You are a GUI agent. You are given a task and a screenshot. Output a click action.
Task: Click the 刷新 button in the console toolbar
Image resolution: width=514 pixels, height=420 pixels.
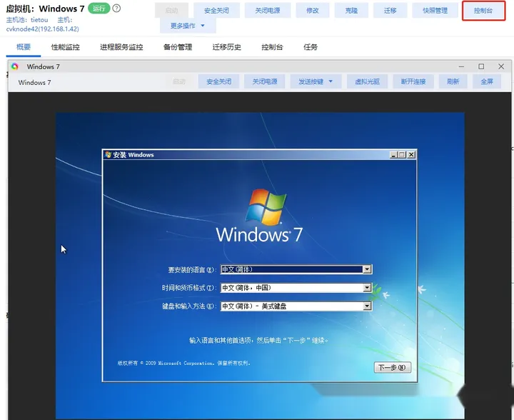tap(453, 81)
